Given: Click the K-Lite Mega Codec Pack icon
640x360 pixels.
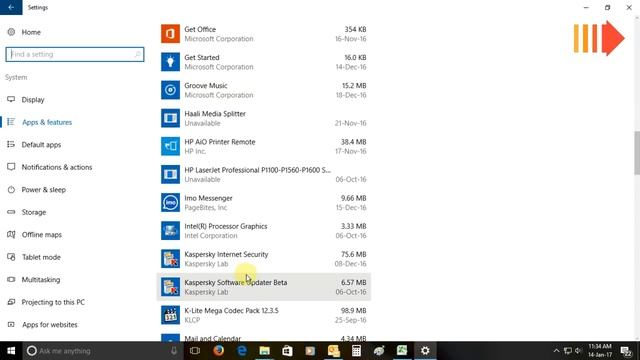Looking at the screenshot, I should click(x=170, y=316).
